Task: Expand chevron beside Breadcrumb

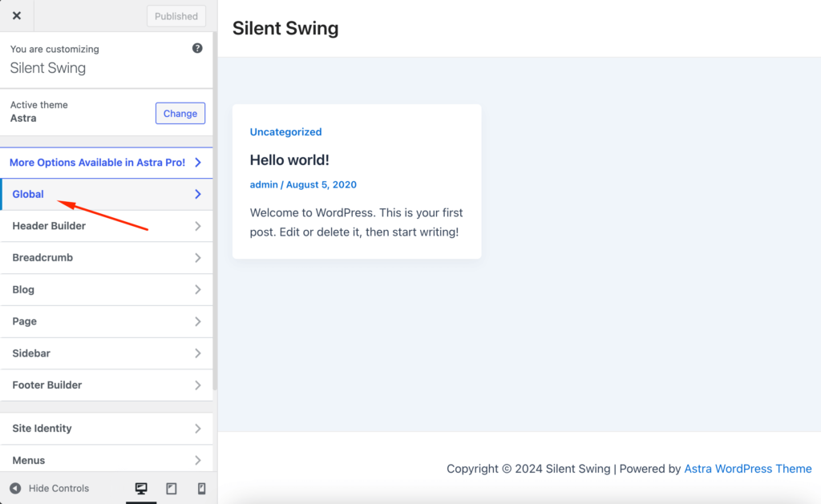Action: tap(198, 257)
